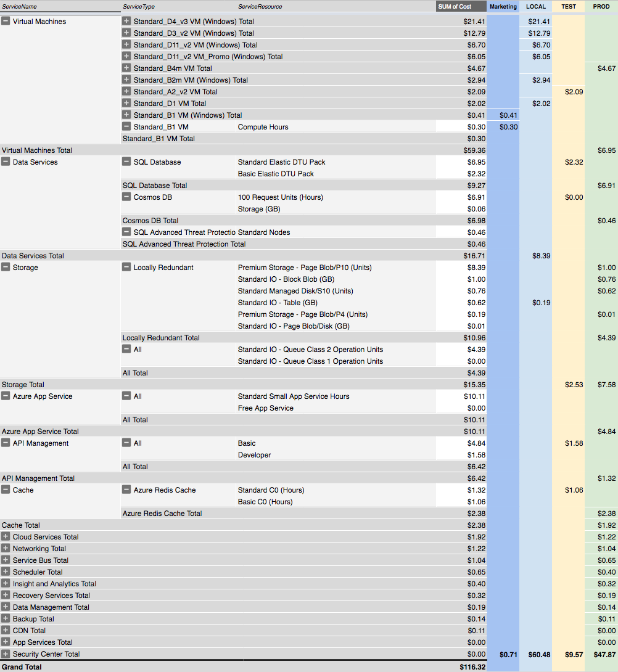The height and width of the screenshot is (672, 618).
Task: Expand Standard_D3_v2 VM (Windows) Total row
Action: 126,33
